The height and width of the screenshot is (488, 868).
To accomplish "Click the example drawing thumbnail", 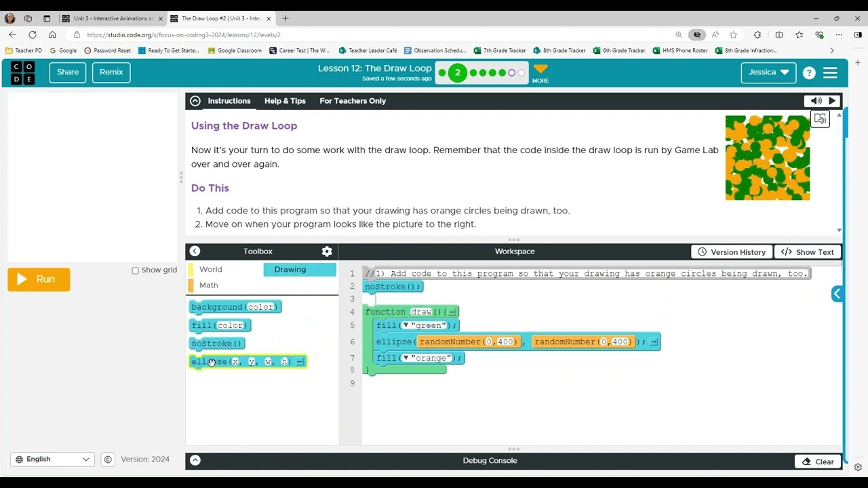I will [768, 158].
